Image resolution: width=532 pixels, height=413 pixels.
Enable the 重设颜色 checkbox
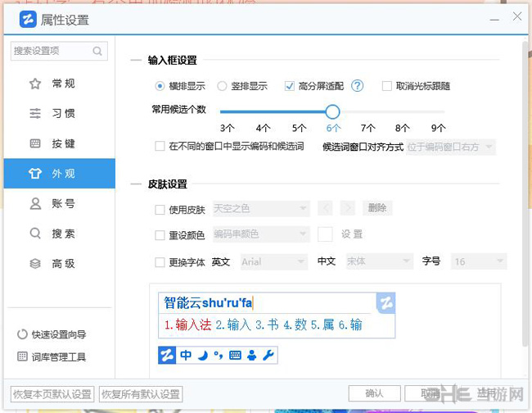point(160,235)
